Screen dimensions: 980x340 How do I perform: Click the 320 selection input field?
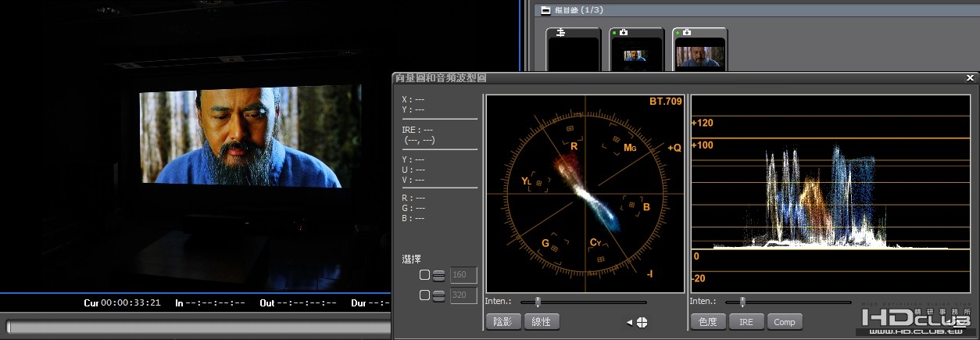point(463,295)
